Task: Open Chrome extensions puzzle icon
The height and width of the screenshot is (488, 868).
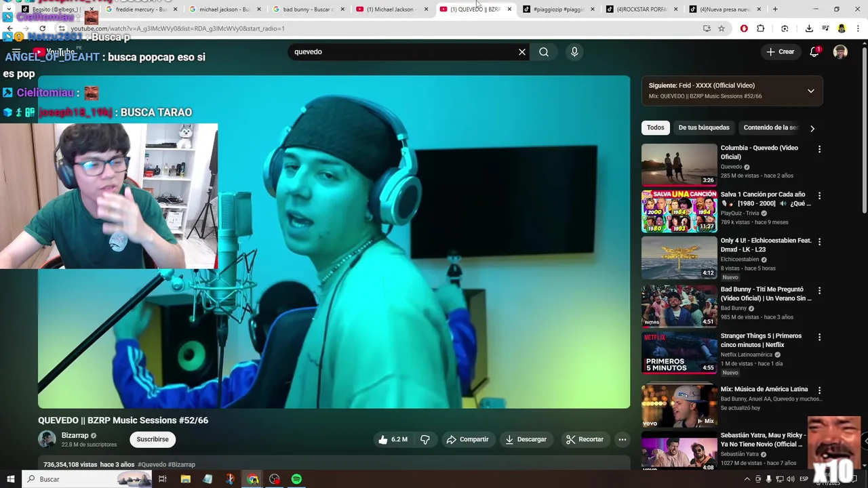Action: tap(760, 28)
